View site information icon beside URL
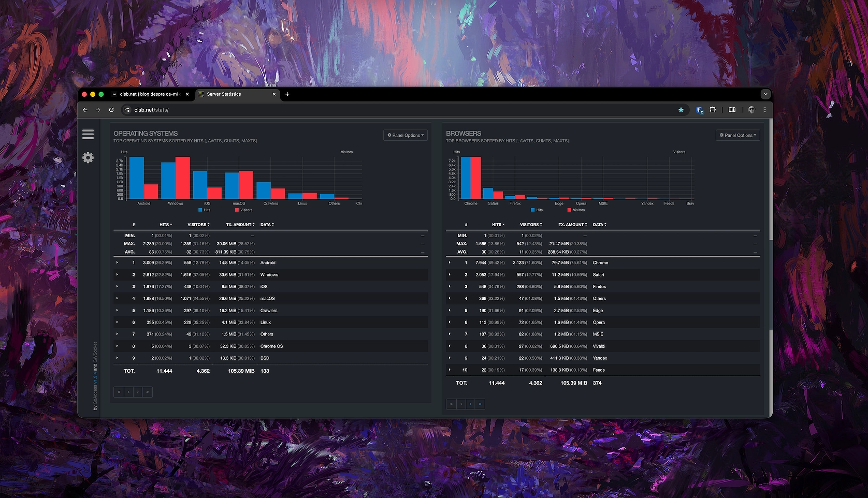Image resolution: width=868 pixels, height=498 pixels. [127, 110]
